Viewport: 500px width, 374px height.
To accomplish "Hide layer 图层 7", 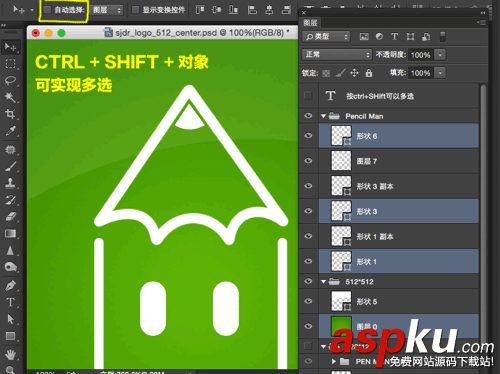I will pyautogui.click(x=308, y=161).
